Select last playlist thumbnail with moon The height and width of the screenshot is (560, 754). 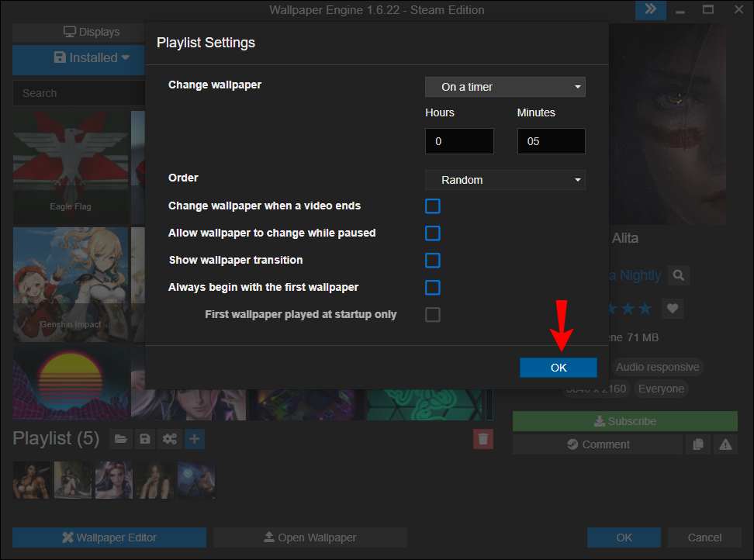(196, 480)
